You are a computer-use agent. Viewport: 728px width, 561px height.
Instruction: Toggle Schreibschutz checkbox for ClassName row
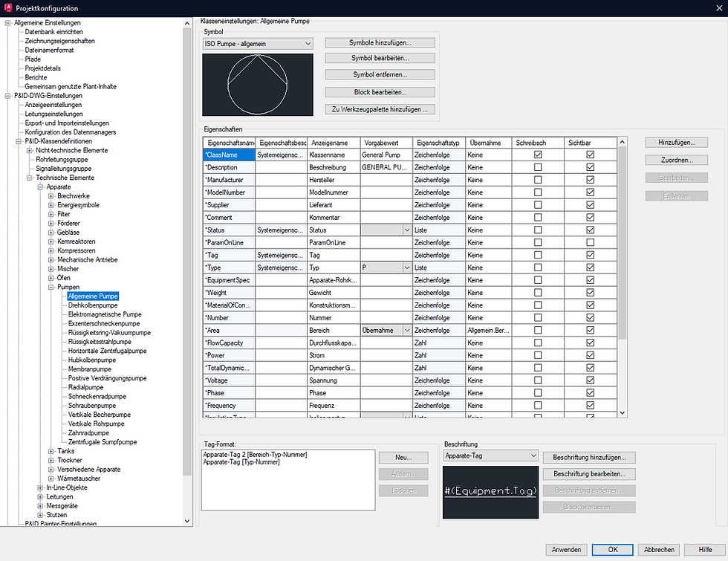click(x=538, y=155)
